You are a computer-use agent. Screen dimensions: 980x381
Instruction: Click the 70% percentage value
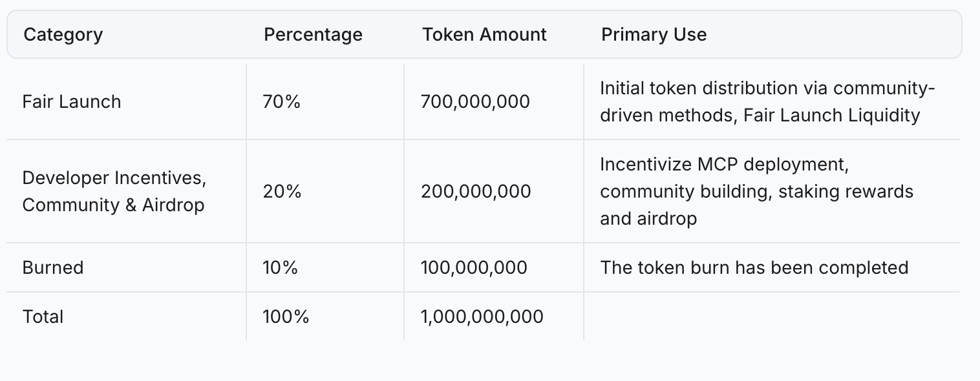[x=281, y=101]
